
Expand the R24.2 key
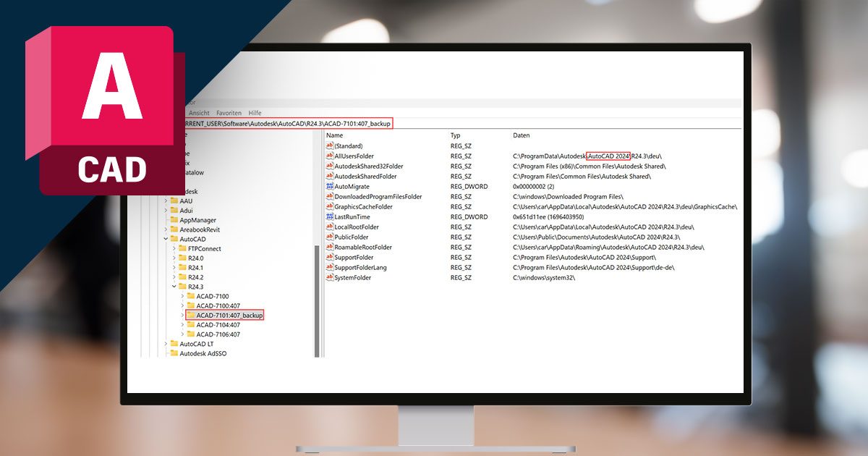(x=174, y=277)
